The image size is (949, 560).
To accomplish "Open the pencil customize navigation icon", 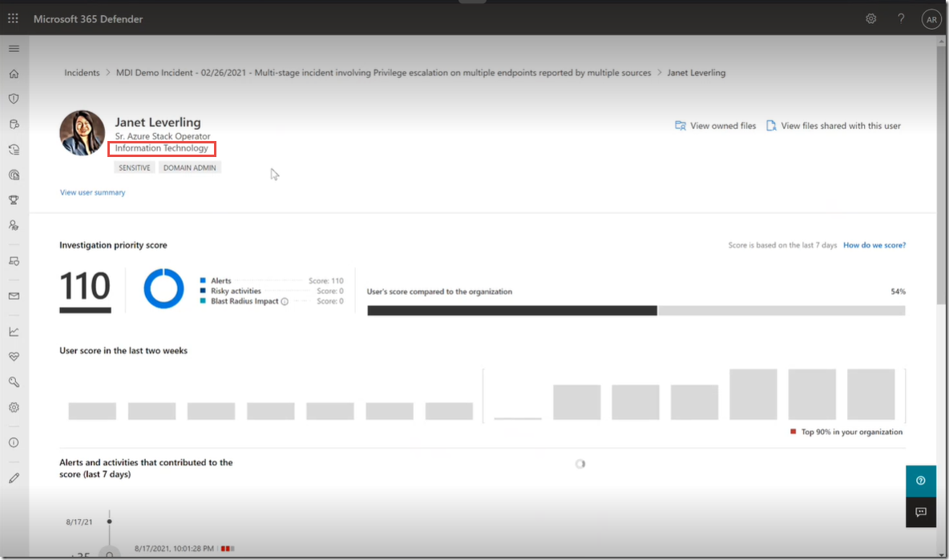I will point(14,477).
